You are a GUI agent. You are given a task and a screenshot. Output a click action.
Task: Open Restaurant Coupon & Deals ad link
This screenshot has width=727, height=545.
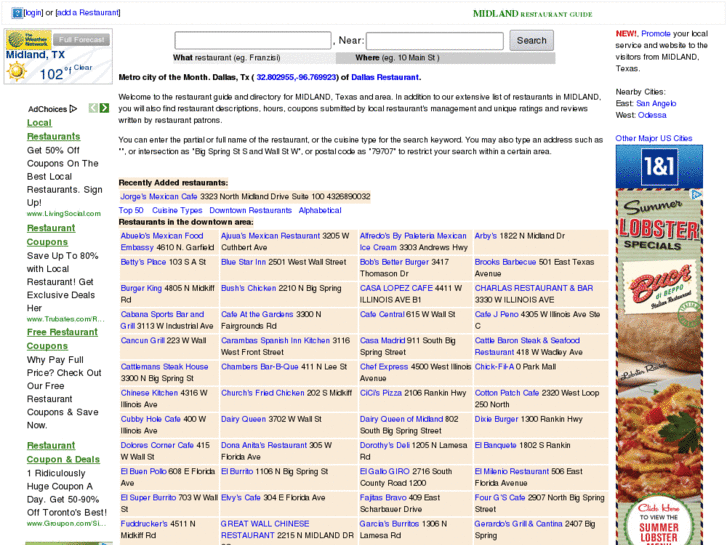coord(63,452)
